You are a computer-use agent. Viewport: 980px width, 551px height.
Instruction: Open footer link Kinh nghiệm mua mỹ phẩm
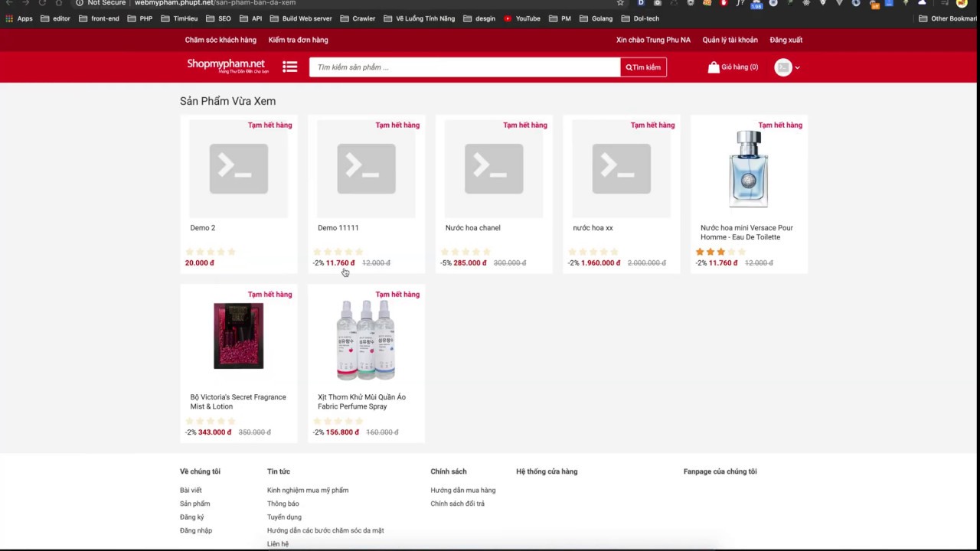tap(308, 491)
